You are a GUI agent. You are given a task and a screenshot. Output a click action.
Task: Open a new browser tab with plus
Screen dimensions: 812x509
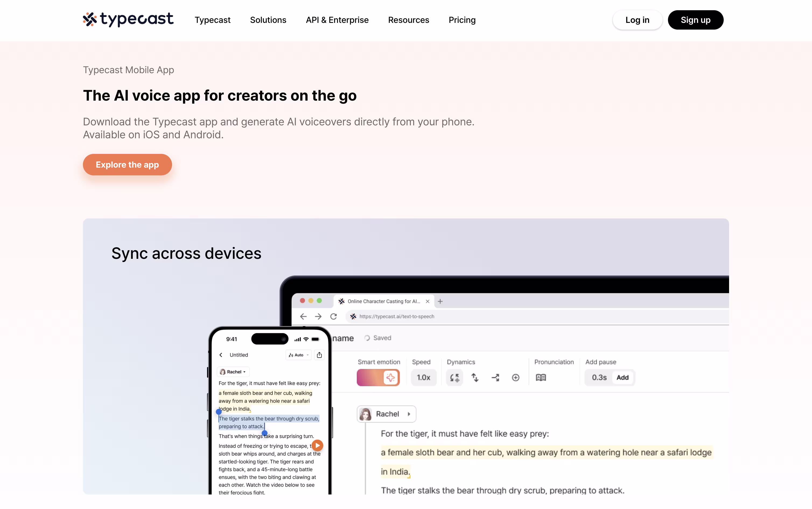point(440,301)
